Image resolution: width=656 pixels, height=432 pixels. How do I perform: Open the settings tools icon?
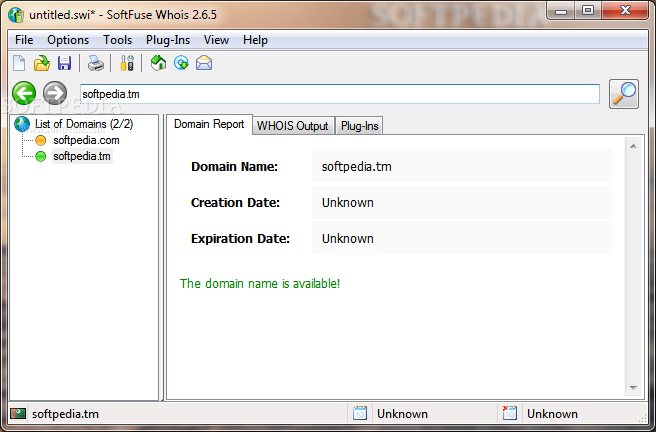(x=127, y=64)
